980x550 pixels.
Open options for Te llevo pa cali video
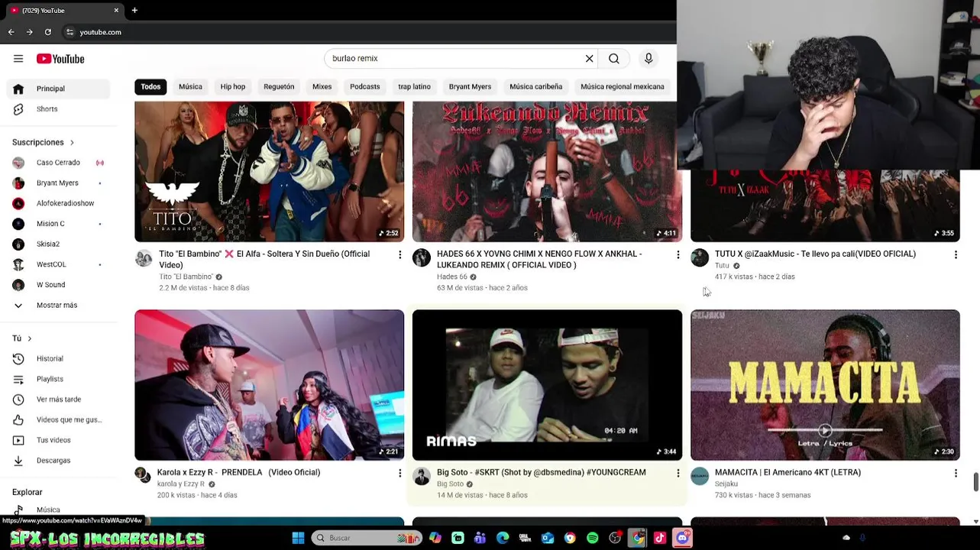pos(956,254)
